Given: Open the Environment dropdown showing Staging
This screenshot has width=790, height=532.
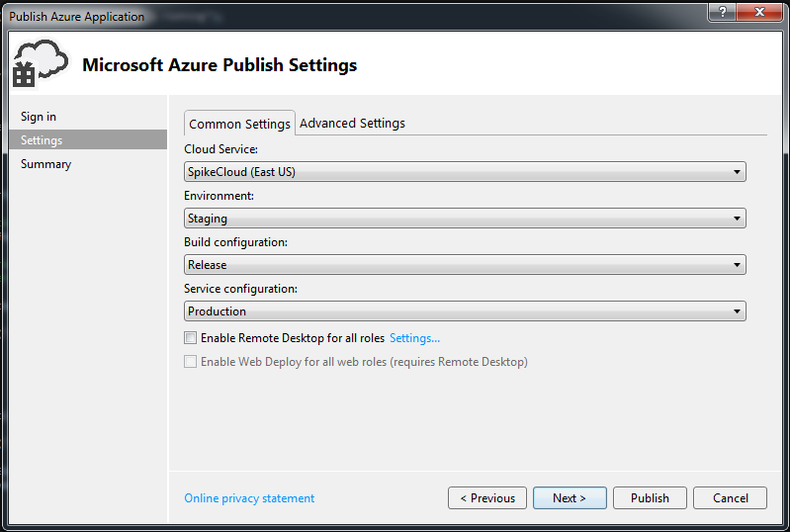Looking at the screenshot, I should point(465,219).
